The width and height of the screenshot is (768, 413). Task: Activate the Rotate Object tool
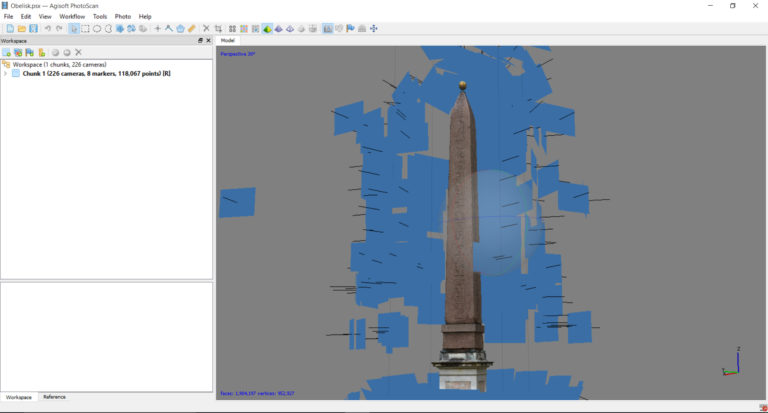143,28
